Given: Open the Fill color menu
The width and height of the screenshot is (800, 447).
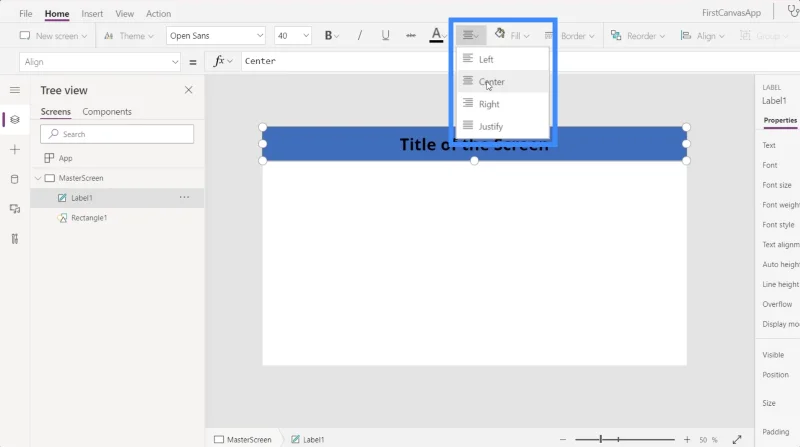Looking at the screenshot, I should (512, 35).
